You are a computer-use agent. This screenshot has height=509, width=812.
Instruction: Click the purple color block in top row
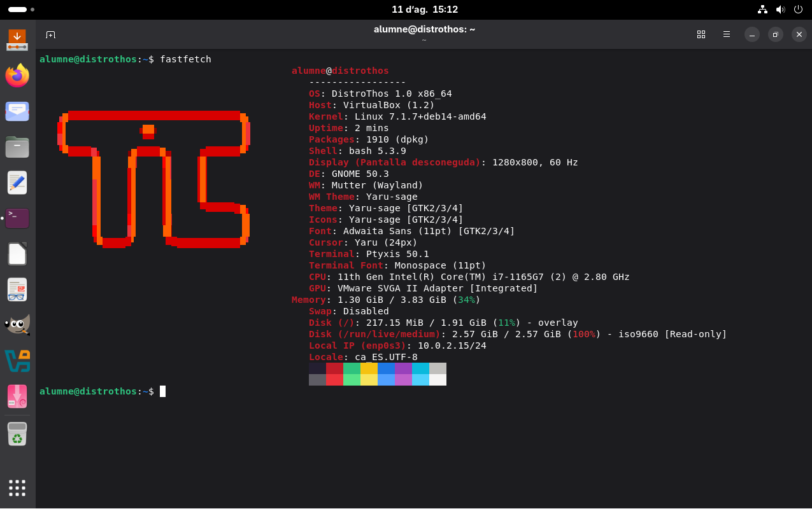pyautogui.click(x=403, y=368)
